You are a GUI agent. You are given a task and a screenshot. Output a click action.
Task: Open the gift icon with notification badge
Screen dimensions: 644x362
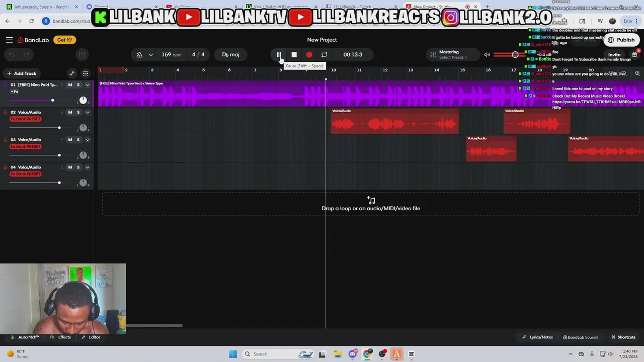pyautogui.click(x=634, y=54)
